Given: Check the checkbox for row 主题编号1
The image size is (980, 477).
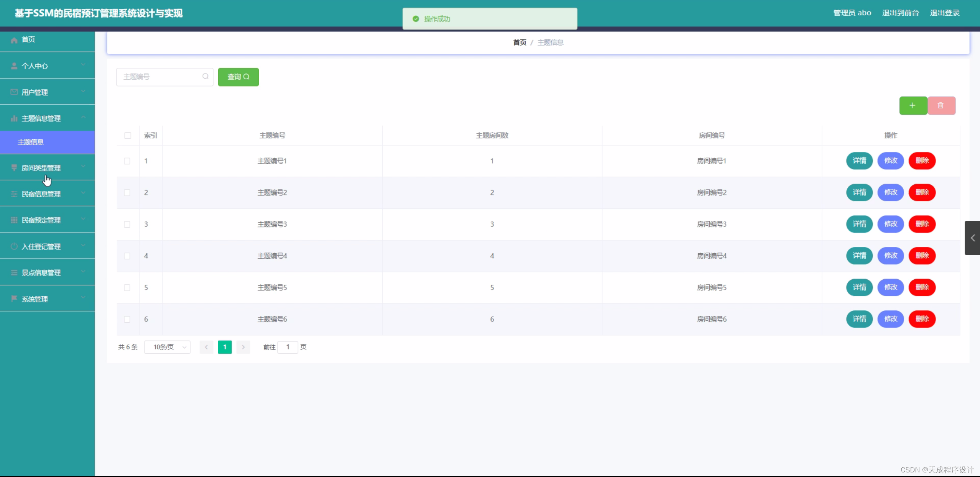Looking at the screenshot, I should 127,161.
